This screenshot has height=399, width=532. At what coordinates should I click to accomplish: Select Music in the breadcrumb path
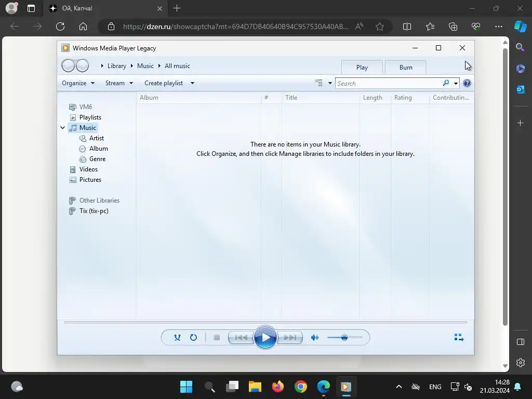[x=145, y=66]
